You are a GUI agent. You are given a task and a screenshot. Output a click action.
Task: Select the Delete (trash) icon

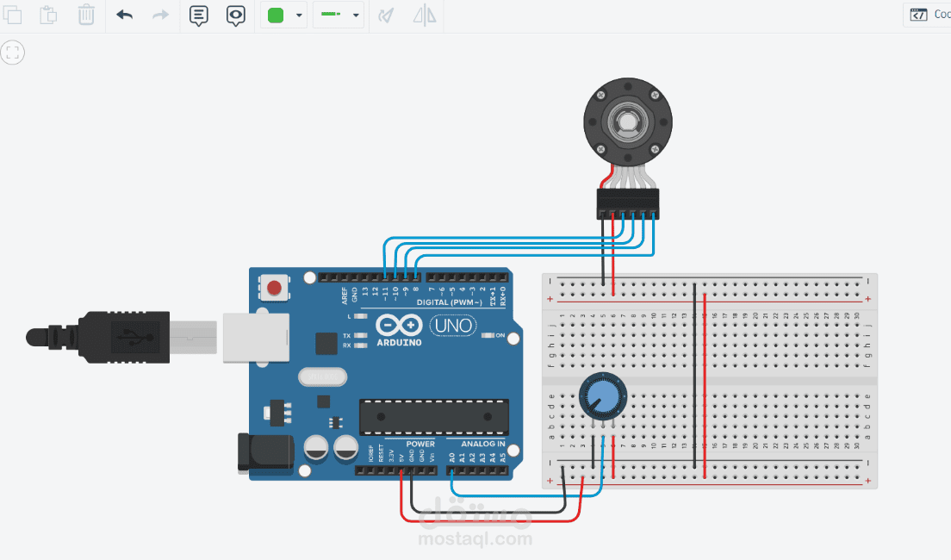click(86, 15)
